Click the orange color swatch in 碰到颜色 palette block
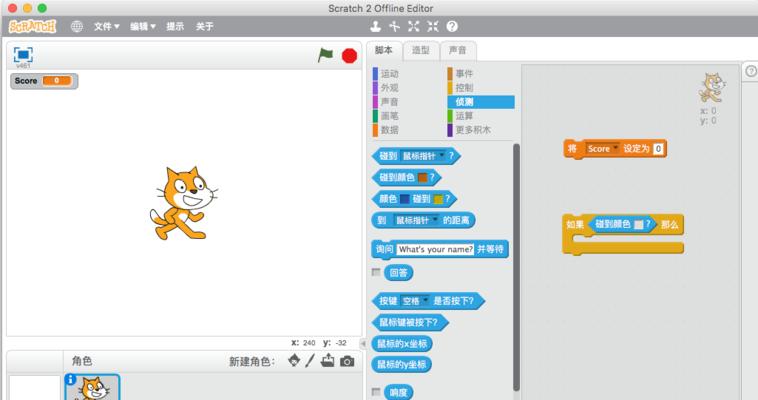The height and width of the screenshot is (400, 758). pos(423,178)
